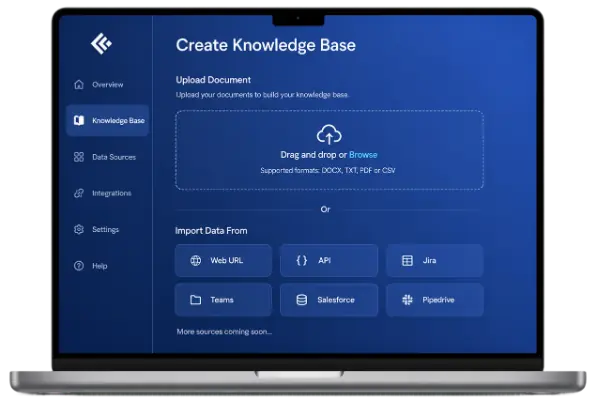Click the Data Sources grid icon

pyautogui.click(x=79, y=157)
